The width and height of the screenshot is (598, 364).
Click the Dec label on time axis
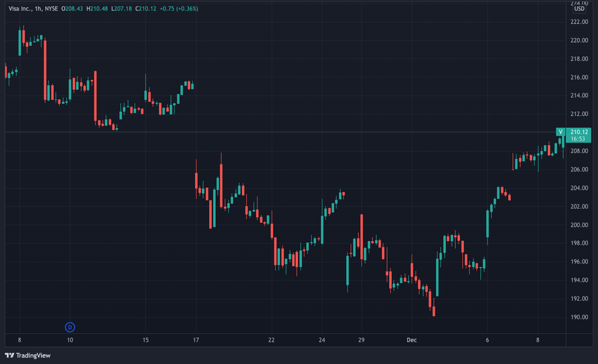(412, 340)
